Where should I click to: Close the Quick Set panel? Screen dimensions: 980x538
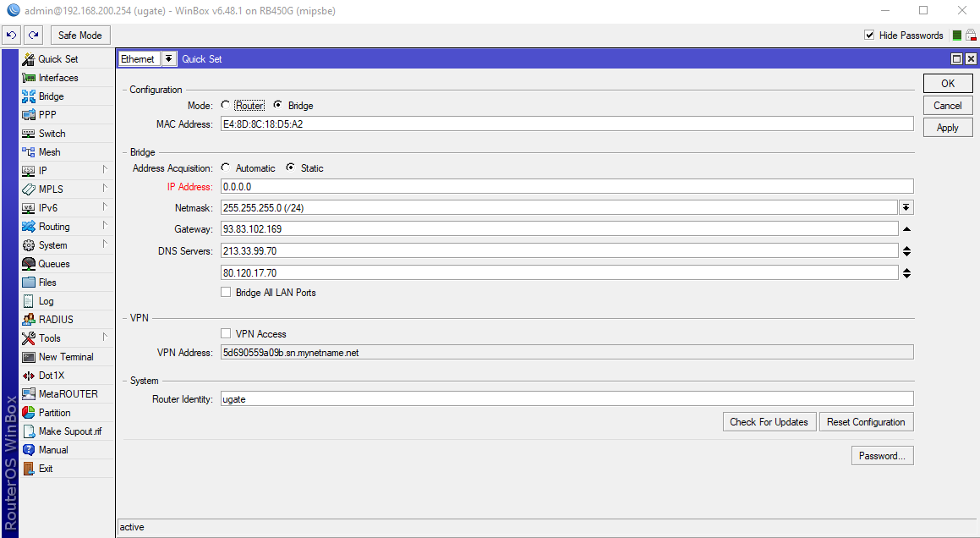[x=971, y=59]
